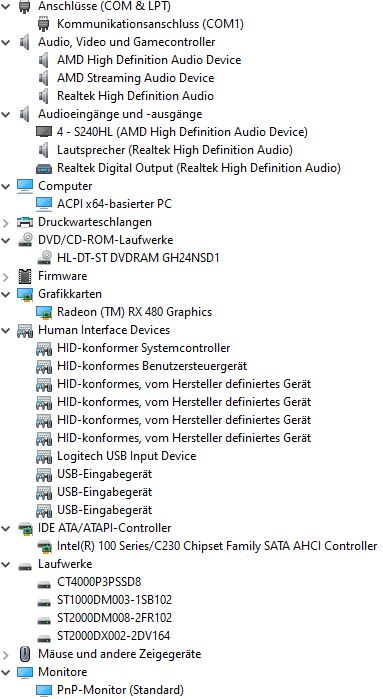
Task: Click the Laufwerke category label
Action: click(65, 564)
